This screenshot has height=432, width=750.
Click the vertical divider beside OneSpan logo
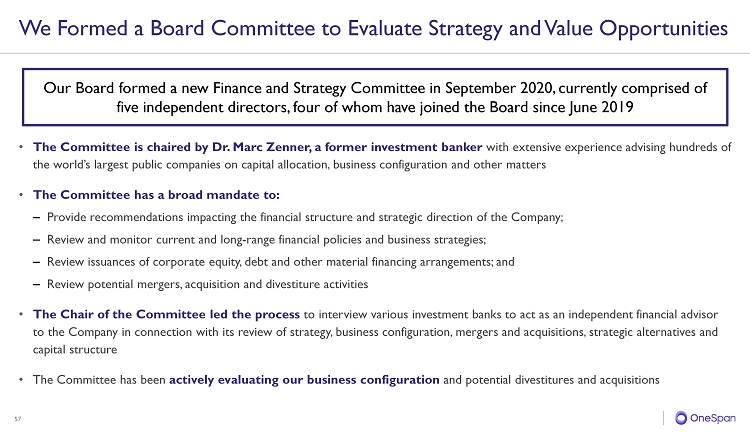point(663,418)
